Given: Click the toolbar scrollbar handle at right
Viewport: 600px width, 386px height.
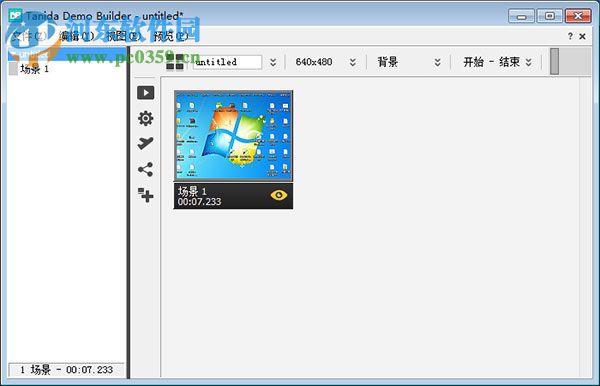Looking at the screenshot, I should (554, 61).
